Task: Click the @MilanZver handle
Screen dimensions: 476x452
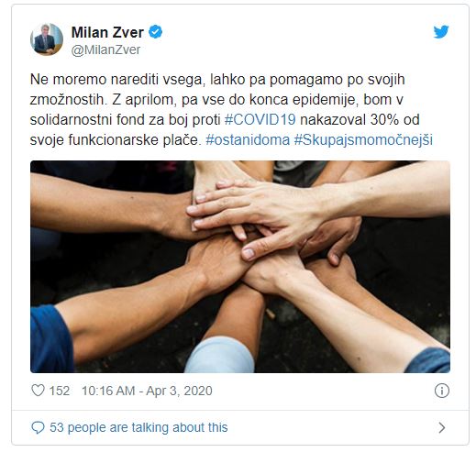Action: 105,50
